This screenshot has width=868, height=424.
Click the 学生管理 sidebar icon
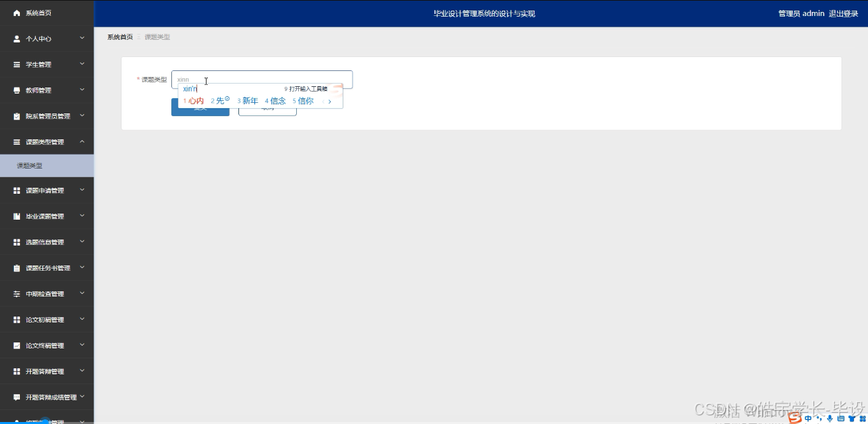[x=15, y=64]
